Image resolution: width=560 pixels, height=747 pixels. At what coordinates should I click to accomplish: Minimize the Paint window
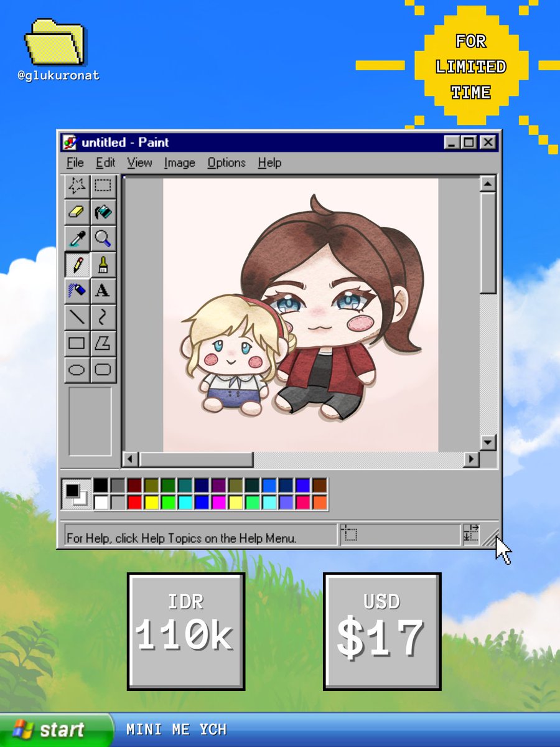point(452,143)
